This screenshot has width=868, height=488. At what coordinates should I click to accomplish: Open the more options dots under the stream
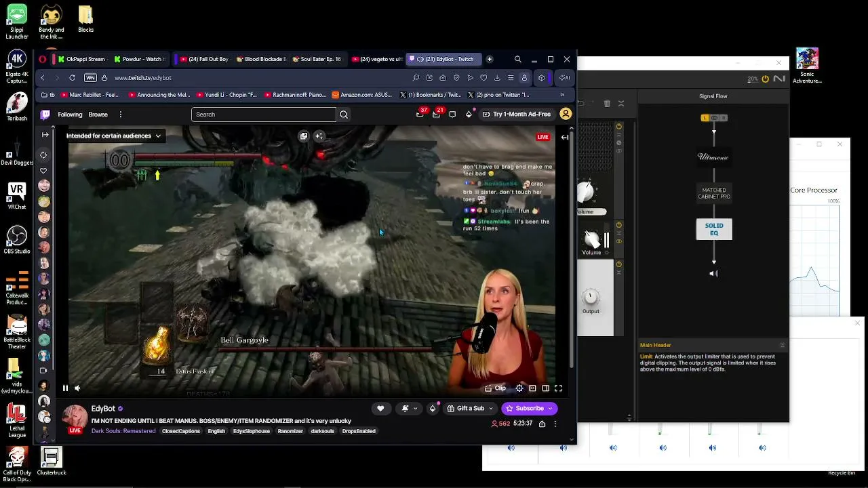click(555, 424)
